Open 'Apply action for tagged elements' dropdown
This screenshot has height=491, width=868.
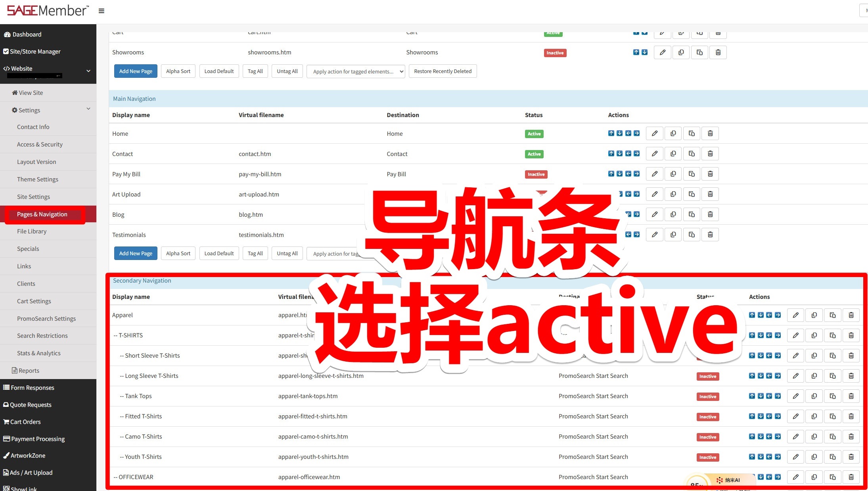point(356,71)
